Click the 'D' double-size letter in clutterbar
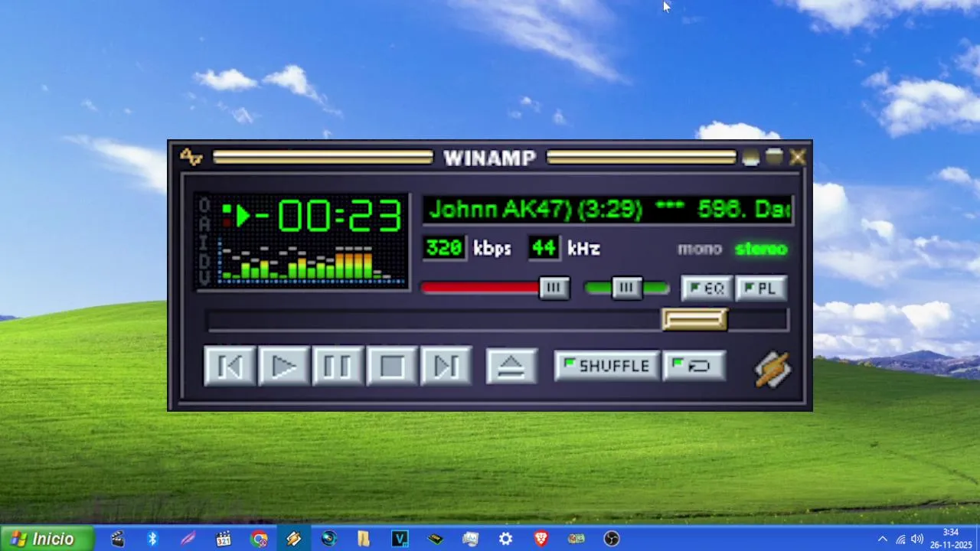The image size is (980, 551). coord(204,260)
